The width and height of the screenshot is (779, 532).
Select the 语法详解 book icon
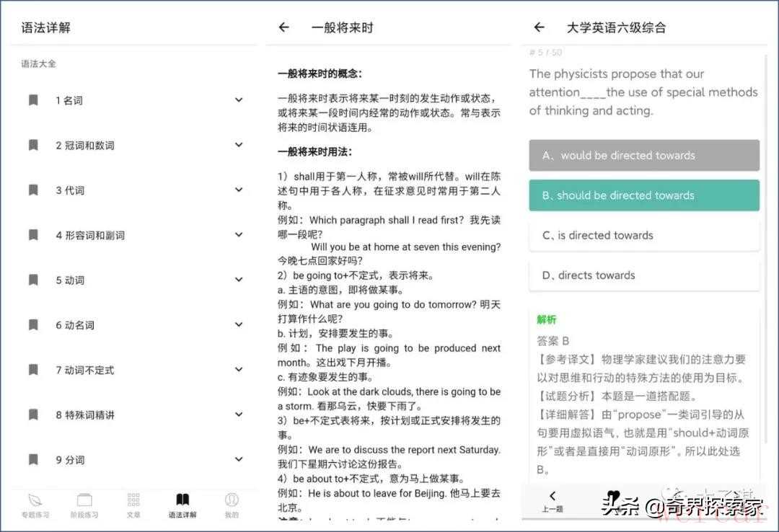click(182, 500)
